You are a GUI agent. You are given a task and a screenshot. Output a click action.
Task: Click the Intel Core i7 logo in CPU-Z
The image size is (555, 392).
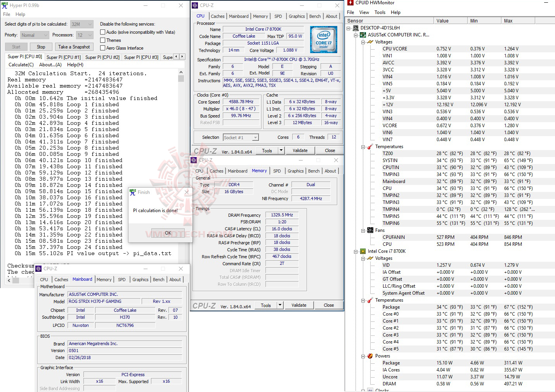coord(324,40)
